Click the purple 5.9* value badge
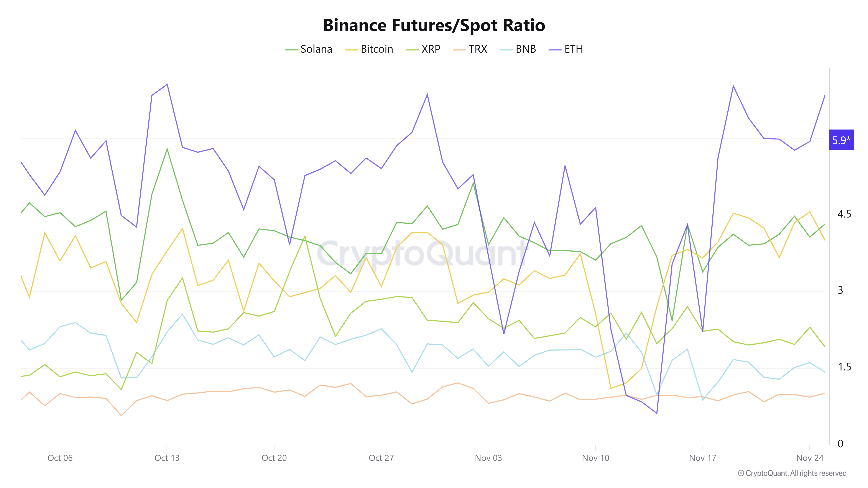 tap(841, 140)
